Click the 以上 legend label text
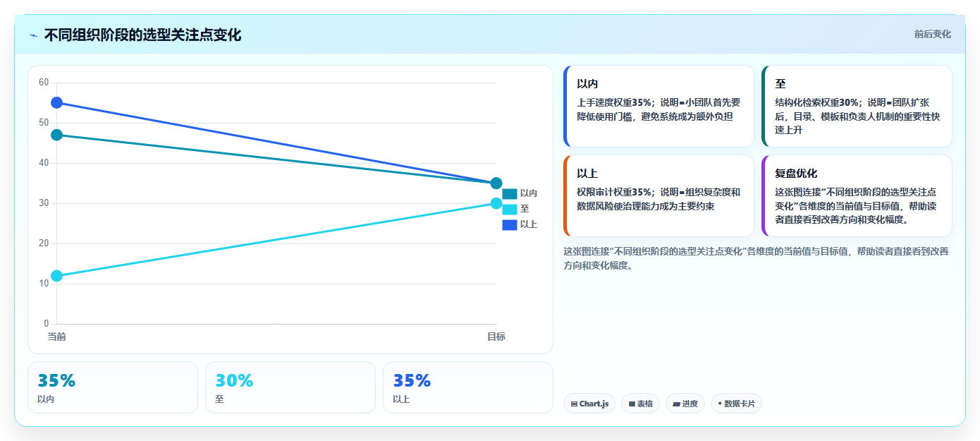The width and height of the screenshot is (980, 441). tap(529, 224)
